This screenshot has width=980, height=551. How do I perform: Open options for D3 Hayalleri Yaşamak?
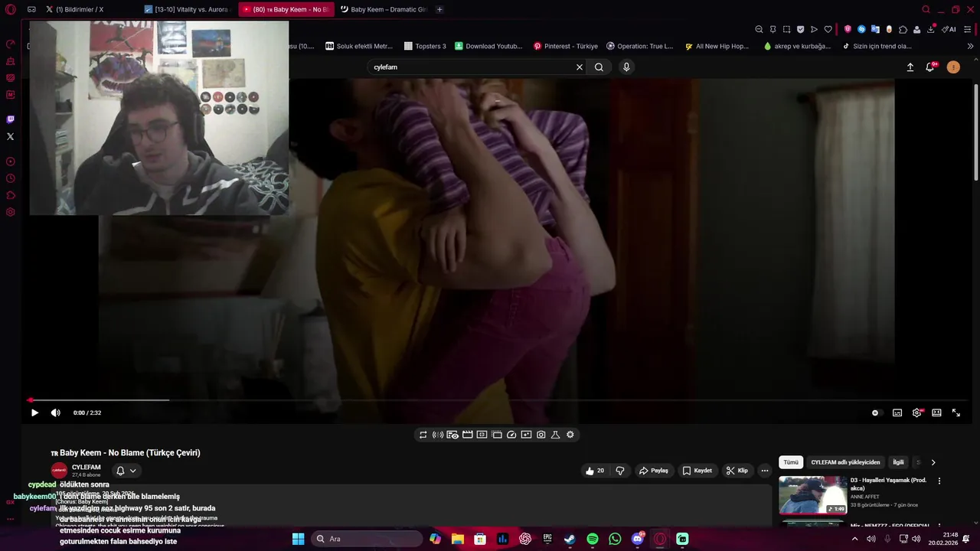point(939,481)
